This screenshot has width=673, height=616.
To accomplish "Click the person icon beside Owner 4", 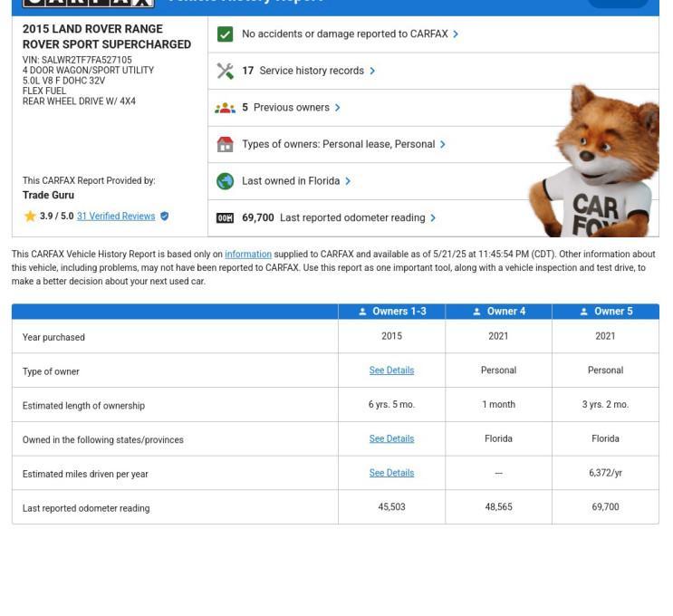I will (x=476, y=312).
